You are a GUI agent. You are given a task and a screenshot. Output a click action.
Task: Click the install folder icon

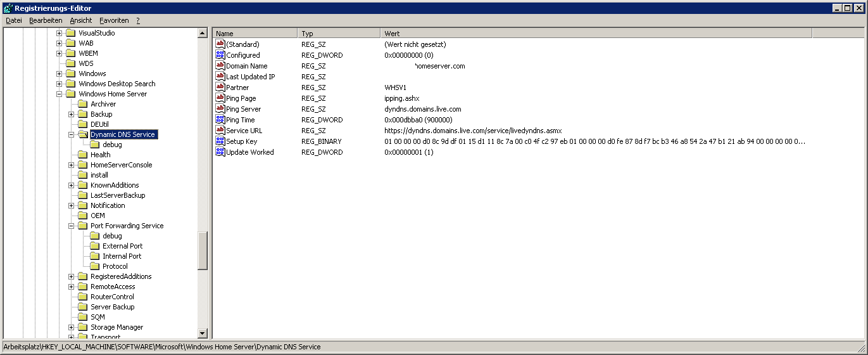point(82,175)
